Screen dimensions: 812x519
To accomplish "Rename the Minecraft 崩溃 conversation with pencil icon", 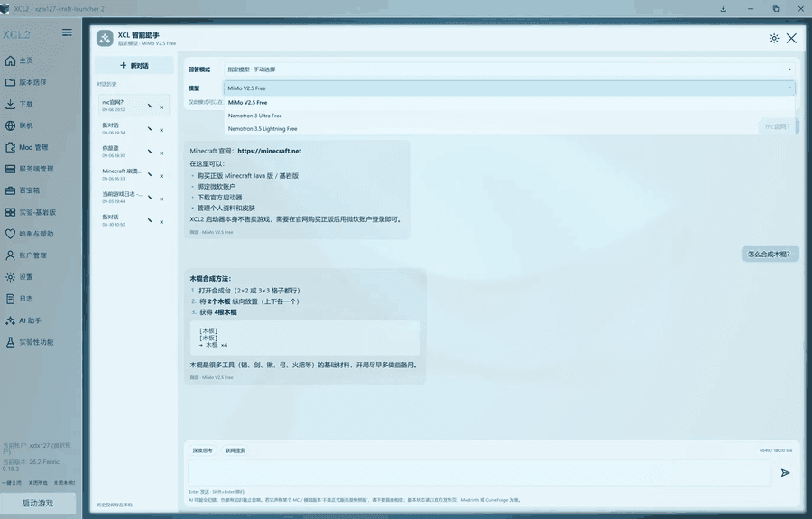I will click(150, 174).
